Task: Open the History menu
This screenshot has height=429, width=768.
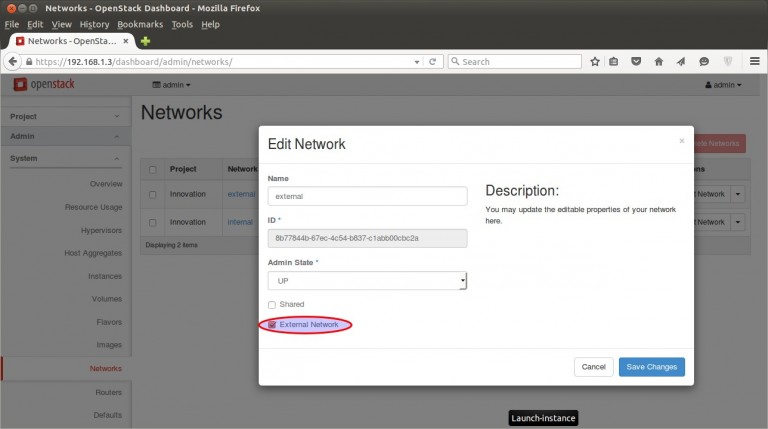Action: [94, 24]
